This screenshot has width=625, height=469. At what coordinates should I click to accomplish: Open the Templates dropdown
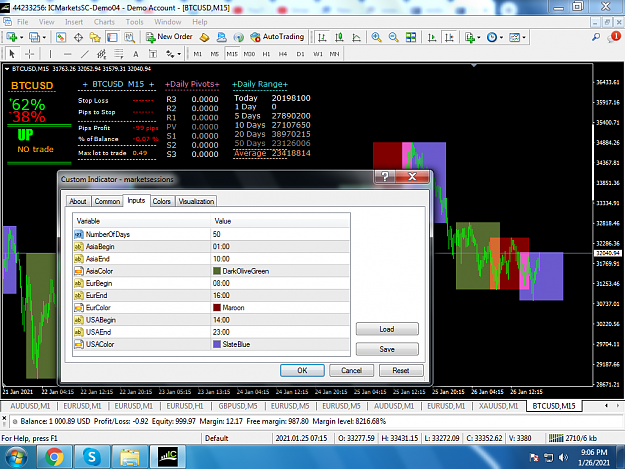coord(517,37)
